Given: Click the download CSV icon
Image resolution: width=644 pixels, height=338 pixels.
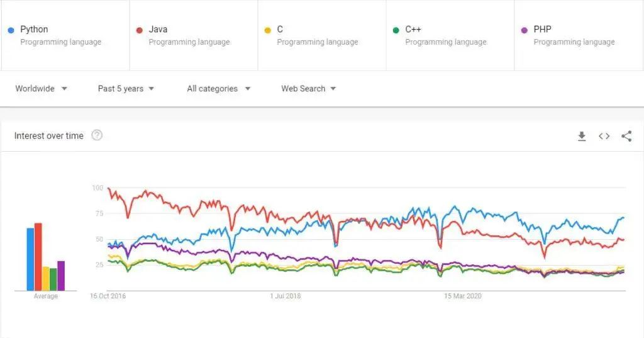Looking at the screenshot, I should click(582, 136).
